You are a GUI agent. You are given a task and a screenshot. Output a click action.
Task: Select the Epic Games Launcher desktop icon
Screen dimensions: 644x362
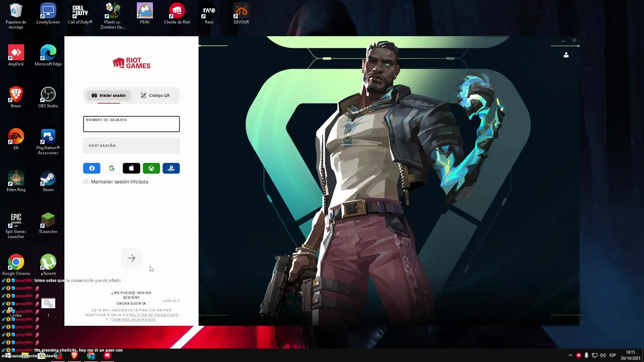16,226
